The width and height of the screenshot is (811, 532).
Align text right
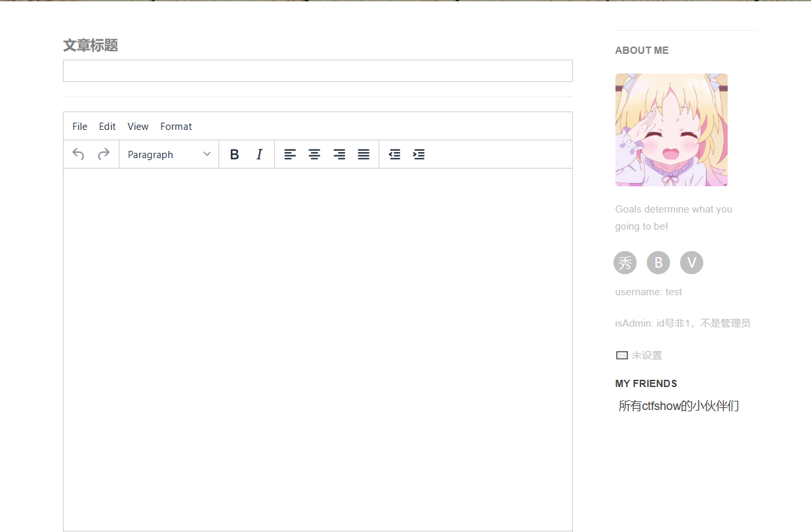339,154
